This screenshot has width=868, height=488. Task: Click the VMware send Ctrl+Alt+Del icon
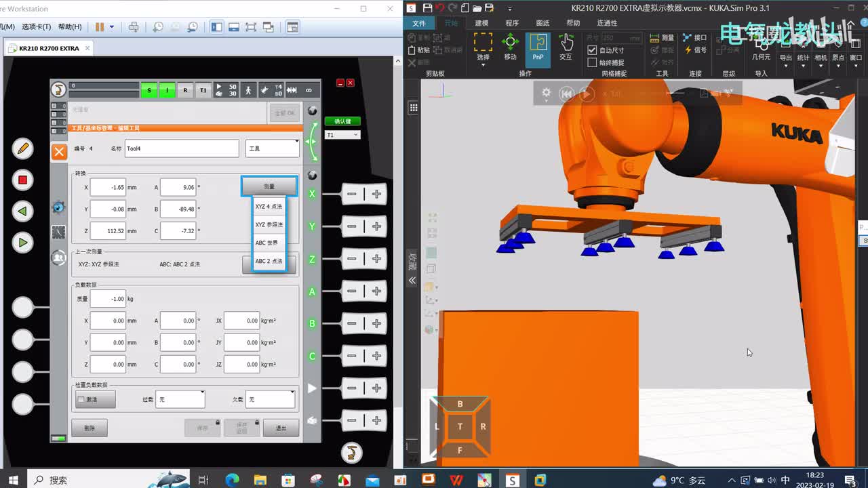(x=133, y=27)
